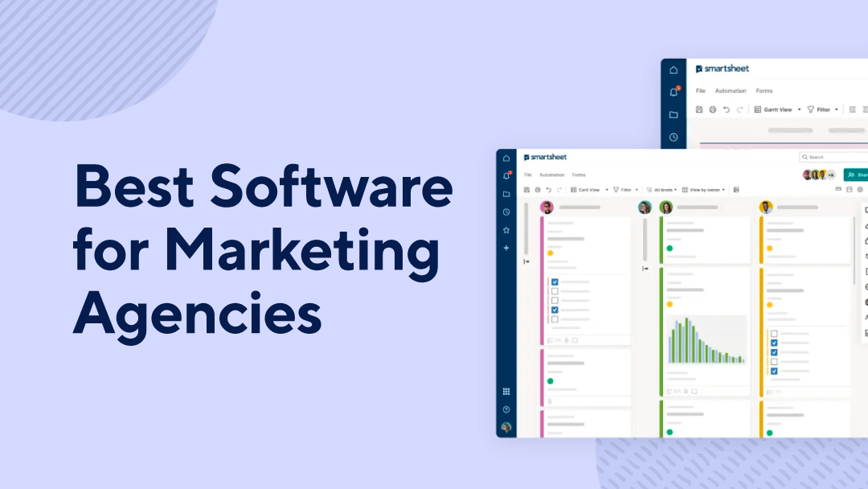868x489 pixels.
Task: Click Redo arrow in Card View toolbar
Action: (559, 190)
